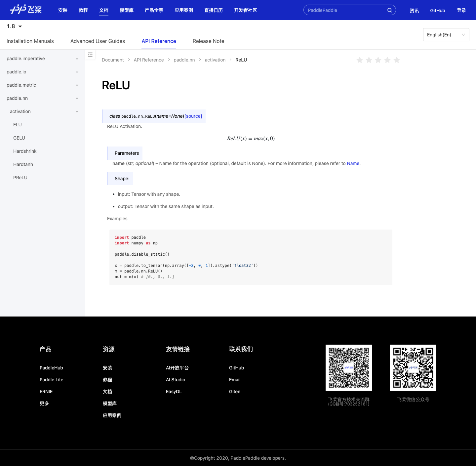Open EasyDL footer link
This screenshot has width=476, height=466.
pos(174,392)
